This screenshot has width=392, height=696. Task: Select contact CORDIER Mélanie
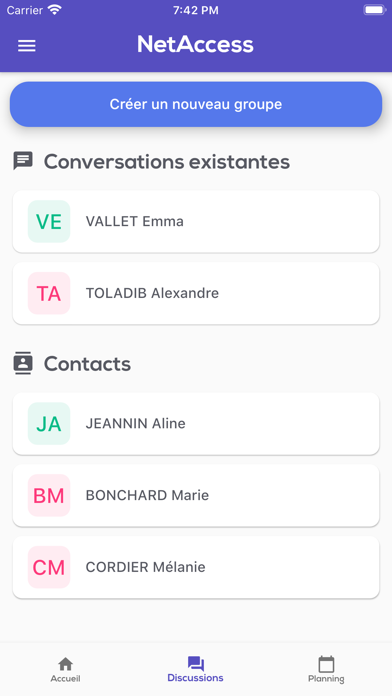point(196,567)
